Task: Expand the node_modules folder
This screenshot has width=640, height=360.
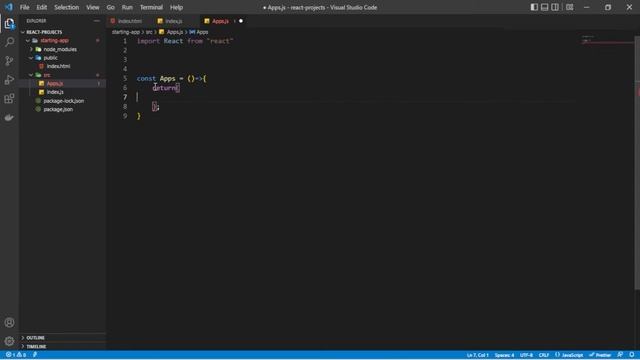Action: [x=60, y=49]
